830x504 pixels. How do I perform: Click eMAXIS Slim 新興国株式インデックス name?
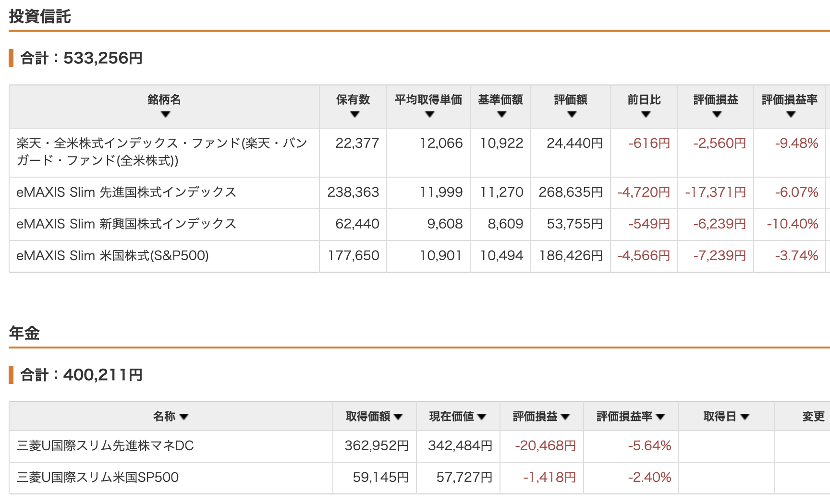(126, 224)
